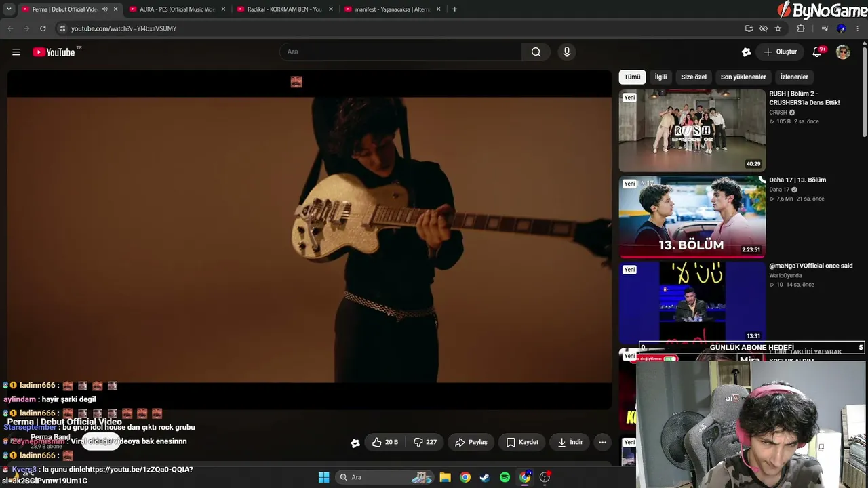The width and height of the screenshot is (868, 488).
Task: Click the RUSH Episode 02 thumbnail
Action: (x=692, y=130)
